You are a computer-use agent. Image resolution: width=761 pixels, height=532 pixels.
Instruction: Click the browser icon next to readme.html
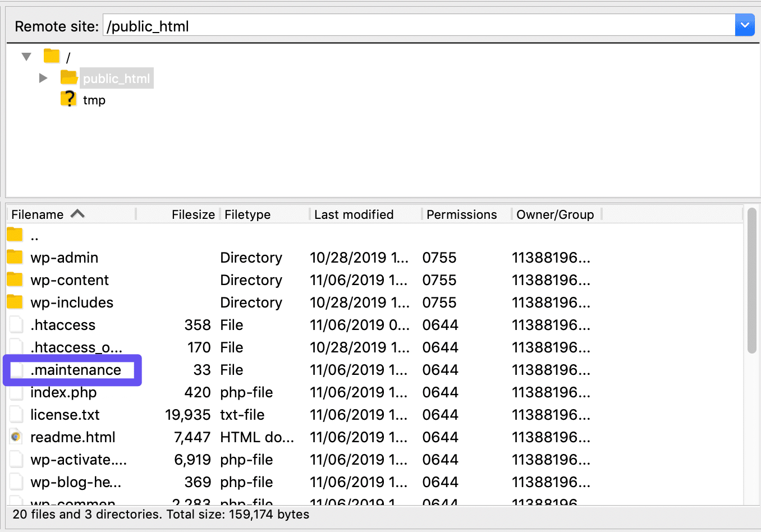16,437
